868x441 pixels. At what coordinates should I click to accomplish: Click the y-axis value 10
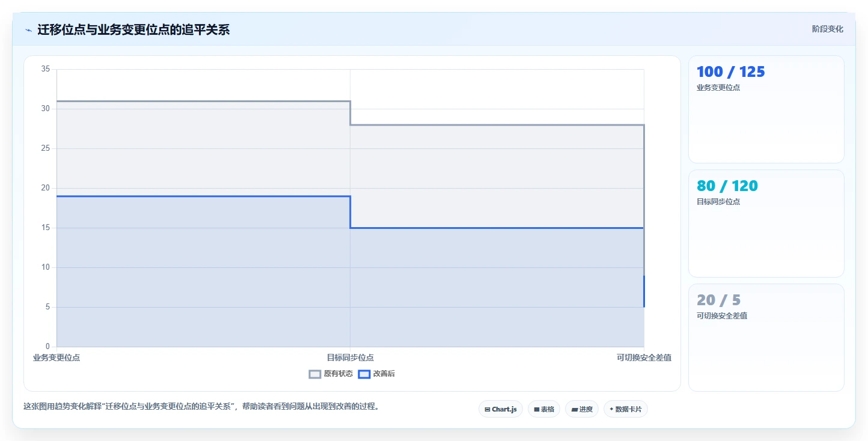pos(46,267)
